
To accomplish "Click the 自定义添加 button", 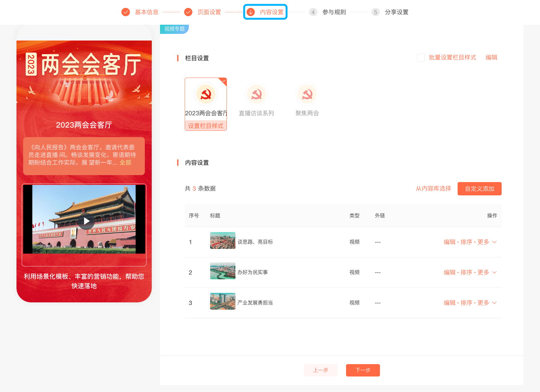I will tap(479, 189).
